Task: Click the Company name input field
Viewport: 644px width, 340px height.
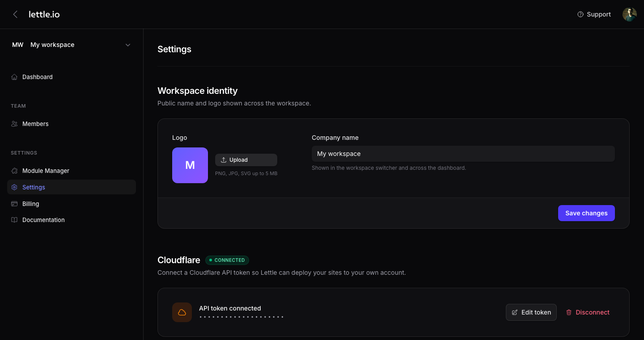Action: coord(463,154)
